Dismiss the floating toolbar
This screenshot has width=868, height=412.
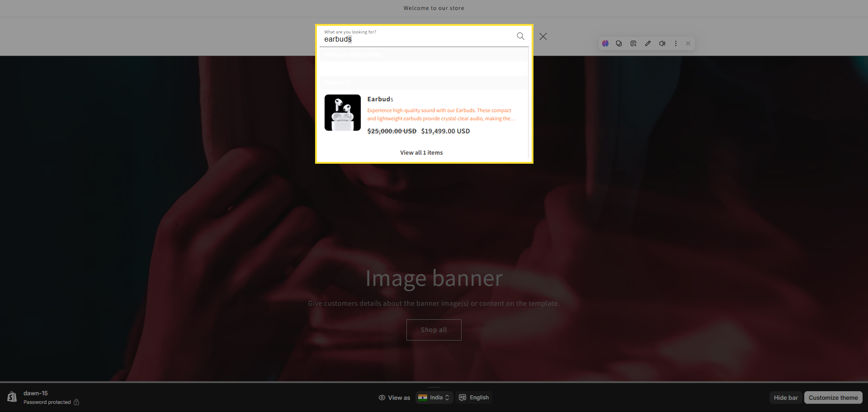[x=688, y=43]
